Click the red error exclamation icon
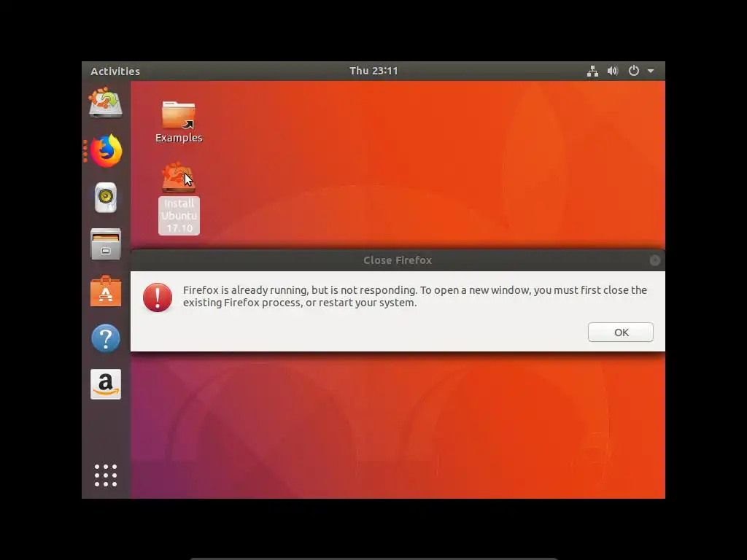 (x=158, y=297)
